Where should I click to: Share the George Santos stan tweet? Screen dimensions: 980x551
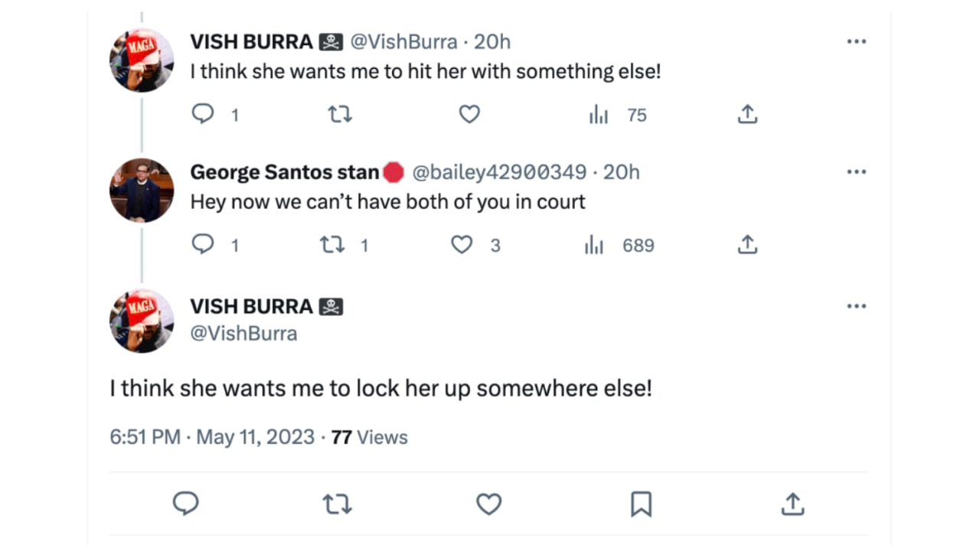click(747, 245)
